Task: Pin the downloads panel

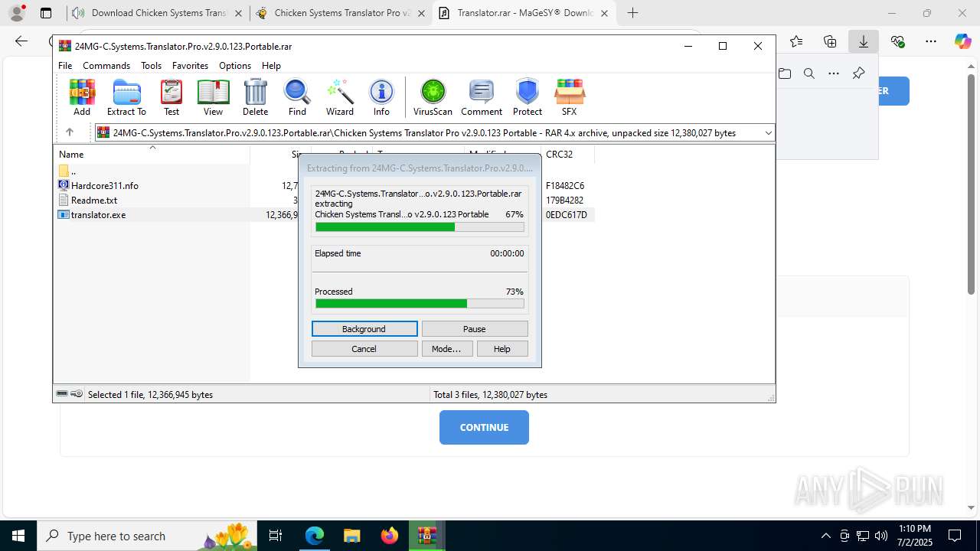Action: (x=858, y=73)
